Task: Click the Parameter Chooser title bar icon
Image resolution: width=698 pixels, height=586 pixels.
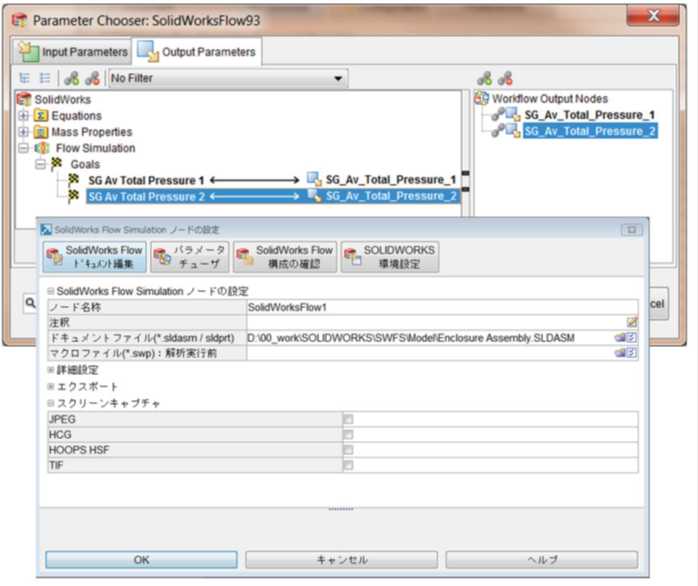Action: 20,20
